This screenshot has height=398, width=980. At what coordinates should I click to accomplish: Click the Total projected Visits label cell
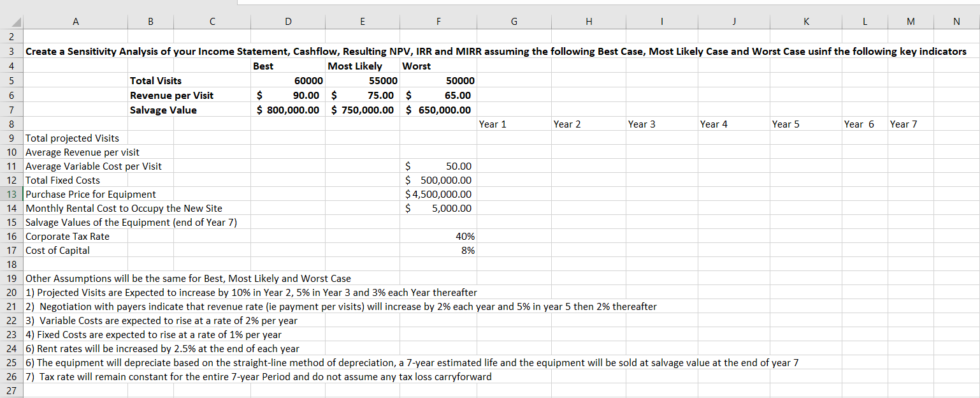[76, 138]
